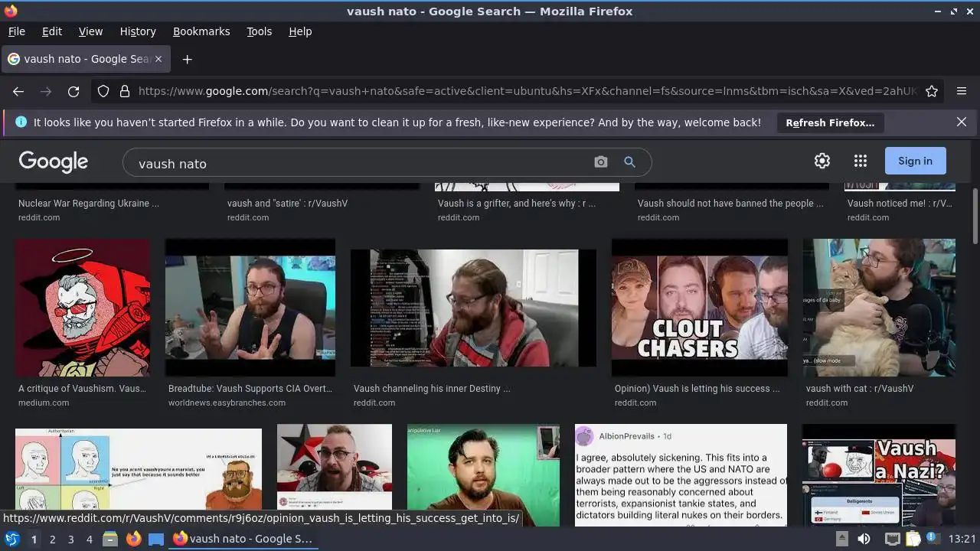Open the clipboard tray icon
This screenshot has height=551, width=980.
[x=913, y=539]
